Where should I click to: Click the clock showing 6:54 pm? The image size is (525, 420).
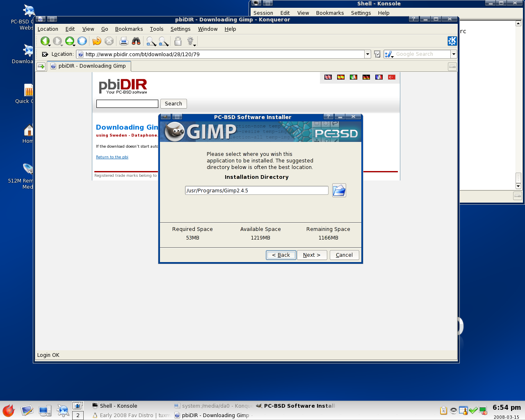[x=507, y=408]
